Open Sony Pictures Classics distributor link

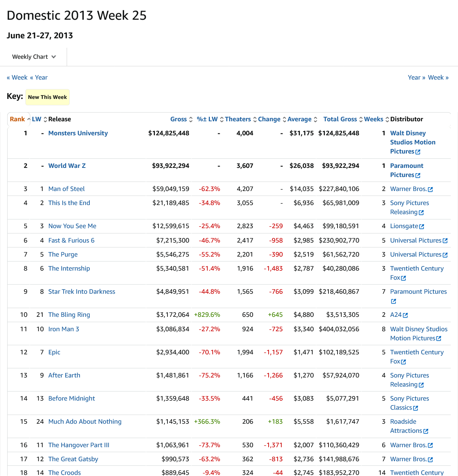pyautogui.click(x=410, y=403)
